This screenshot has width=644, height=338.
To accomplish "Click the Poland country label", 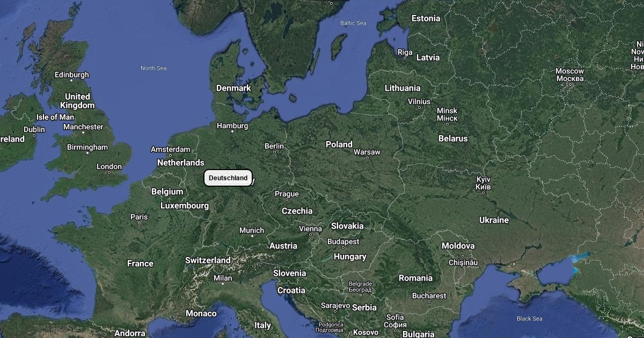I will (339, 144).
